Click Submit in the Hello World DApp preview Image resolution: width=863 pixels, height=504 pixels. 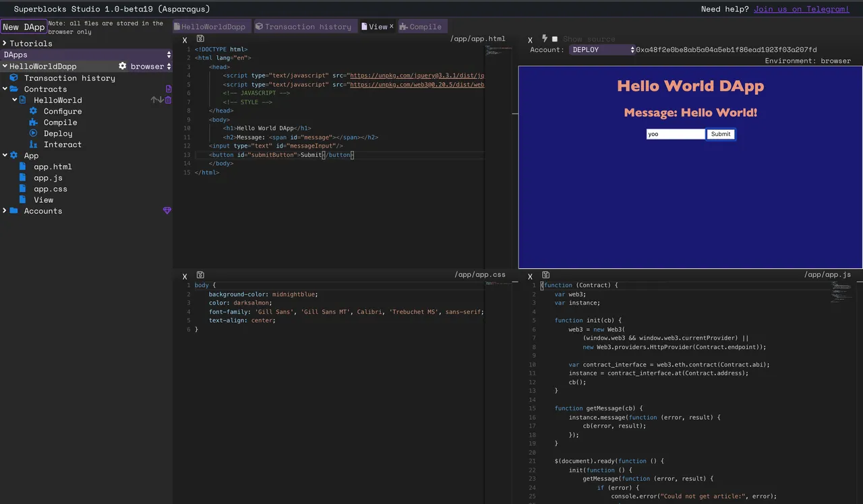pos(721,134)
